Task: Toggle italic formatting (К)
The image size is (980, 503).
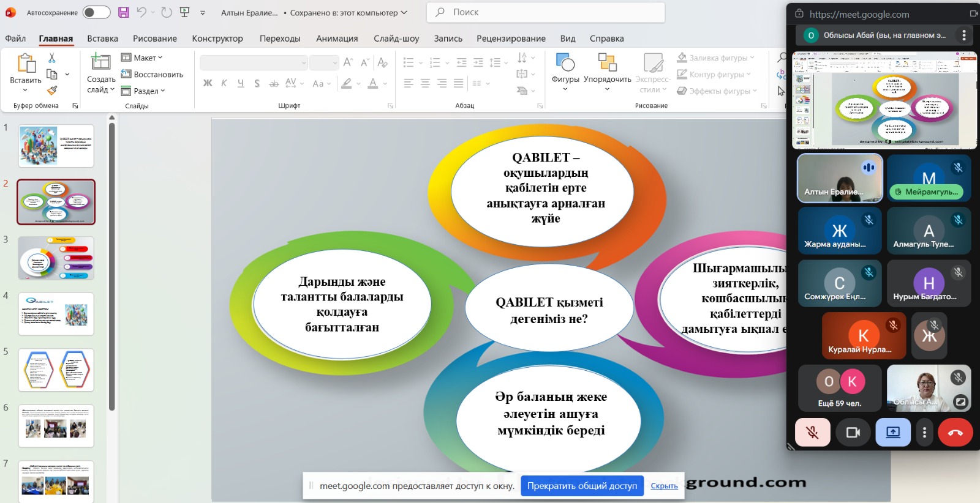Action: click(x=224, y=83)
